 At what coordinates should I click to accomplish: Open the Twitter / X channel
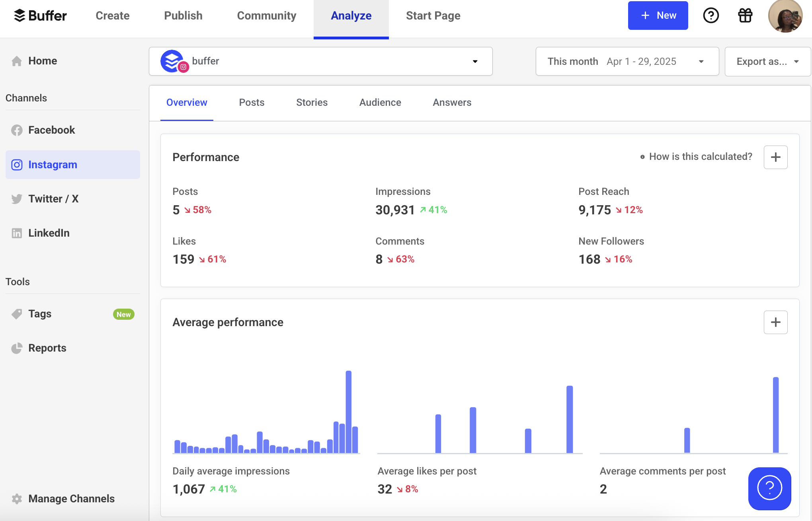(17, 199)
